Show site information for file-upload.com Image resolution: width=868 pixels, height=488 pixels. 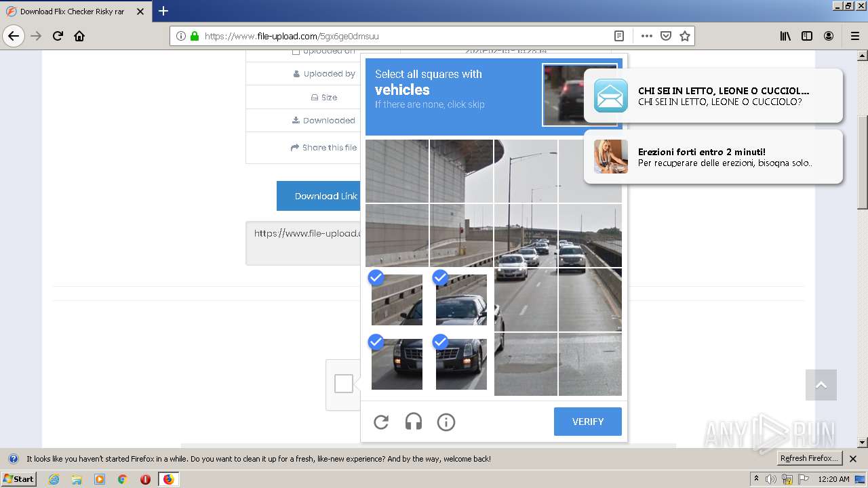(181, 36)
